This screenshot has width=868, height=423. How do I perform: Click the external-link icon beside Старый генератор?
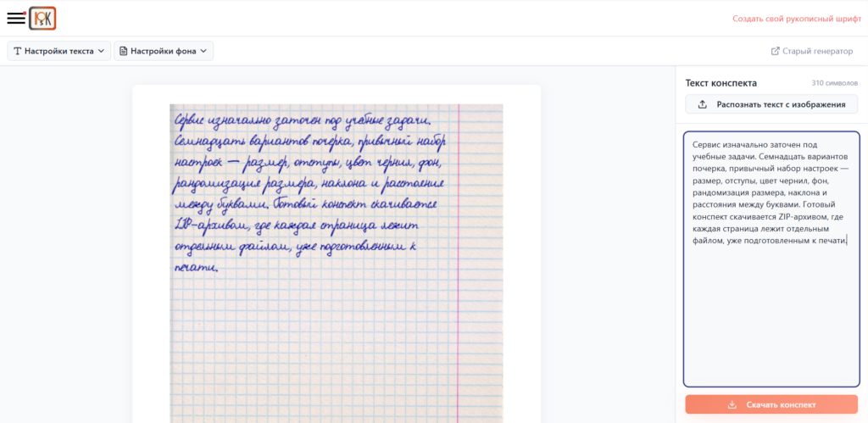pos(775,51)
